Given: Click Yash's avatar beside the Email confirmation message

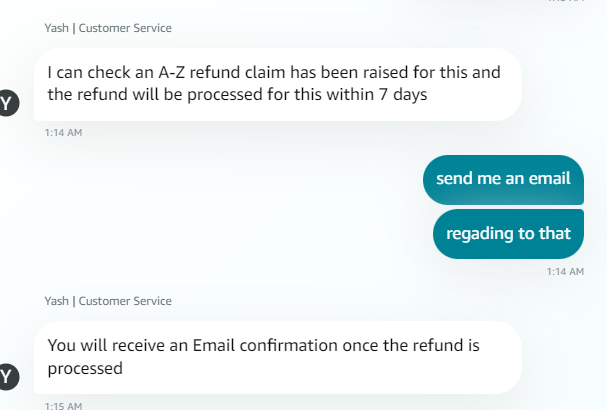Looking at the screenshot, I should click(x=8, y=376).
